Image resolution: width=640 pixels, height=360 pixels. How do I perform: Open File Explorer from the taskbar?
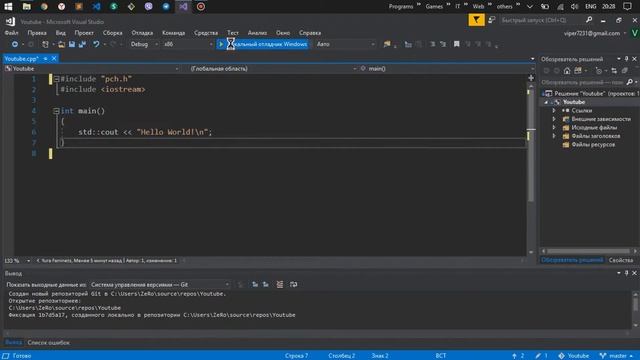pos(27,7)
